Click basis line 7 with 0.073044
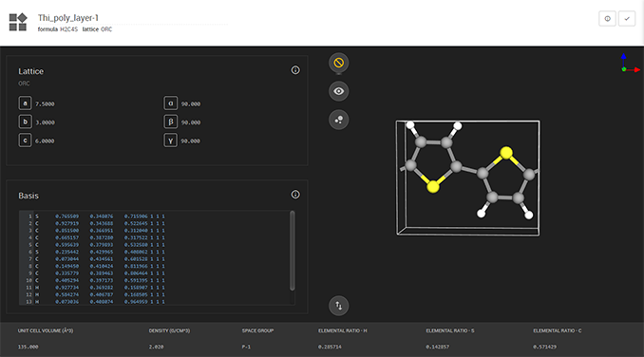This screenshot has height=357, width=644. click(x=100, y=259)
